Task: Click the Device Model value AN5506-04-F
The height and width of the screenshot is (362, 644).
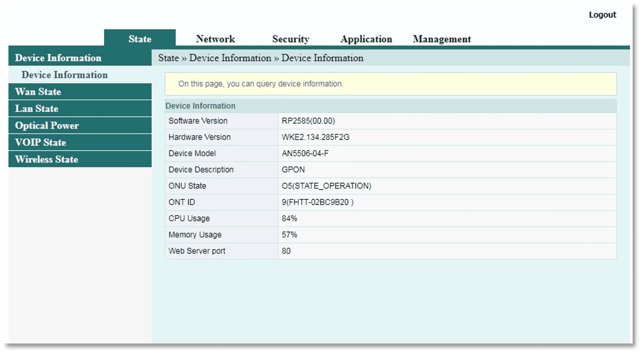Action: 305,154
